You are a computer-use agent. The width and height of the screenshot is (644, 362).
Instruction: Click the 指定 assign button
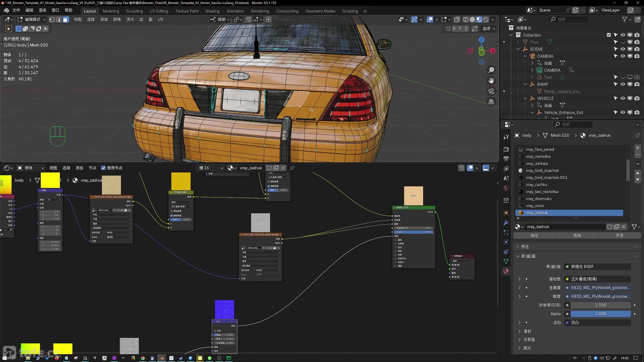[x=534, y=235]
